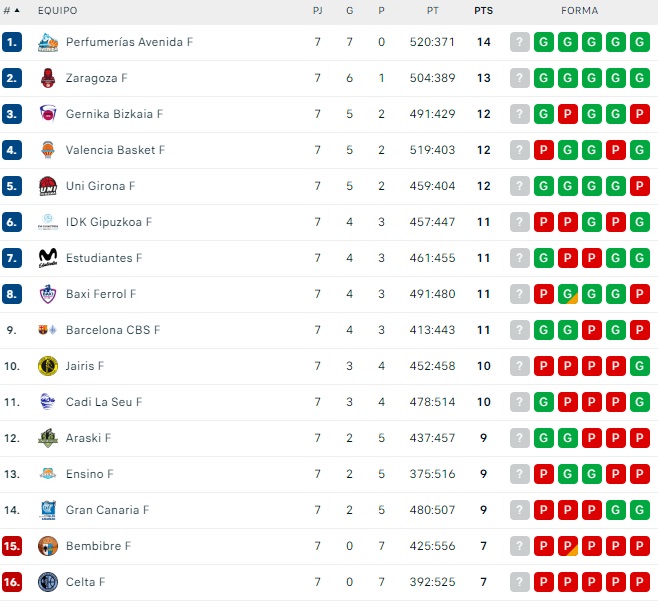Click the gray ? next-match box for Celta F
Viewport: 658px width, 608px height.
click(x=520, y=582)
